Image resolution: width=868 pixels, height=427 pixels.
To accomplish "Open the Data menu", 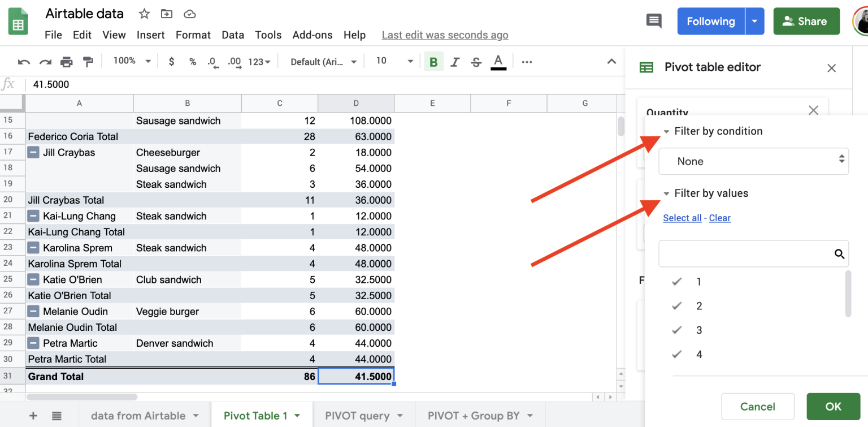I will click(233, 34).
